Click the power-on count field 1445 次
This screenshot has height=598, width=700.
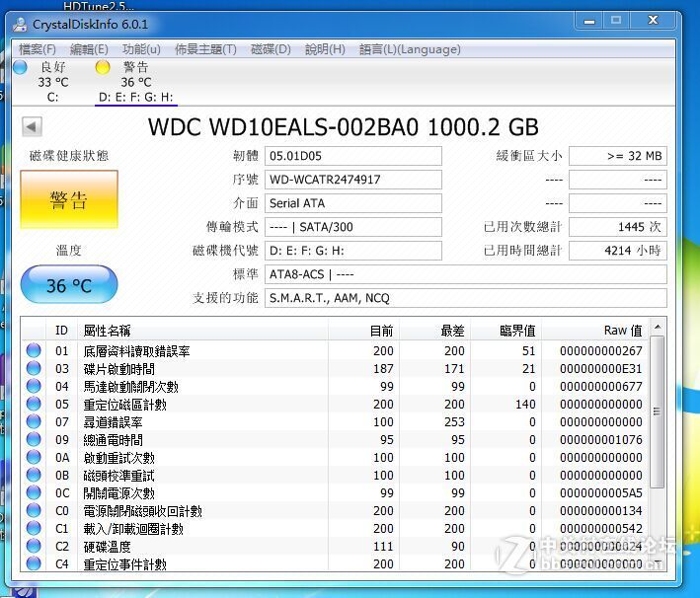(618, 227)
